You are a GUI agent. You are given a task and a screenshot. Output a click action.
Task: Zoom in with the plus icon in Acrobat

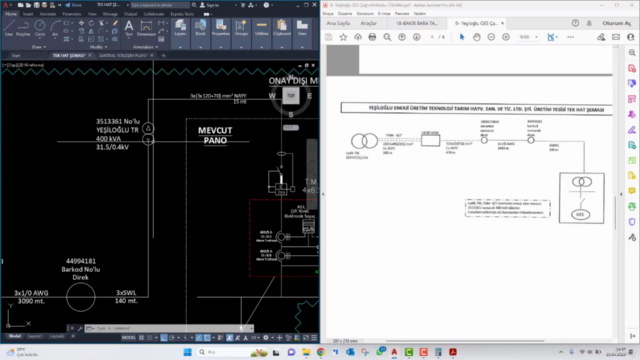pos(506,37)
